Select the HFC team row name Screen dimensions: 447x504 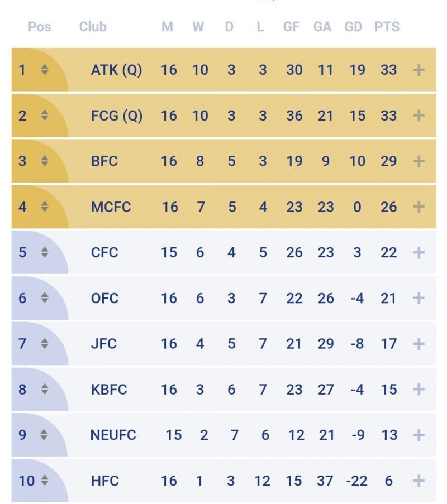tap(104, 481)
